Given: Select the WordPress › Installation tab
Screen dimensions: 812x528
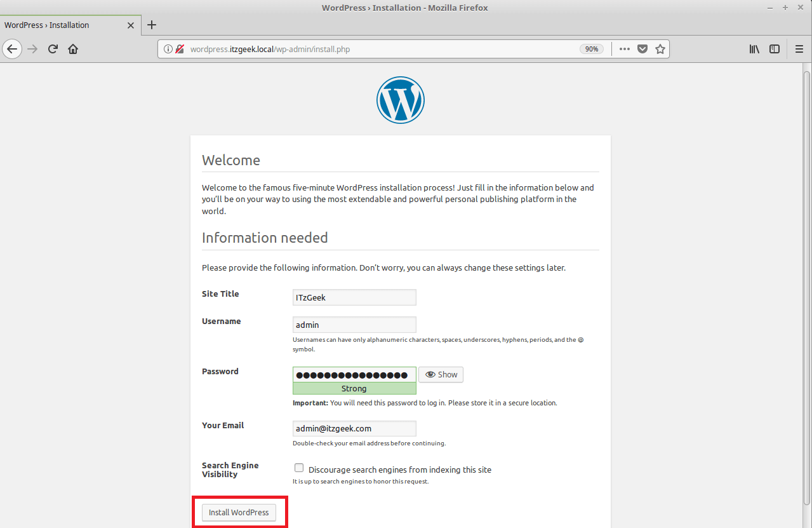Looking at the screenshot, I should [70, 25].
